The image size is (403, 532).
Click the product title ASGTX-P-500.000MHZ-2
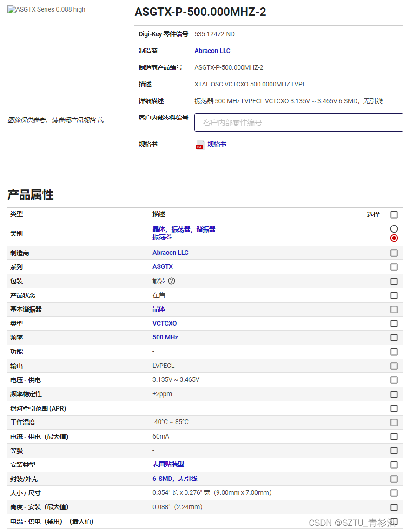click(200, 12)
